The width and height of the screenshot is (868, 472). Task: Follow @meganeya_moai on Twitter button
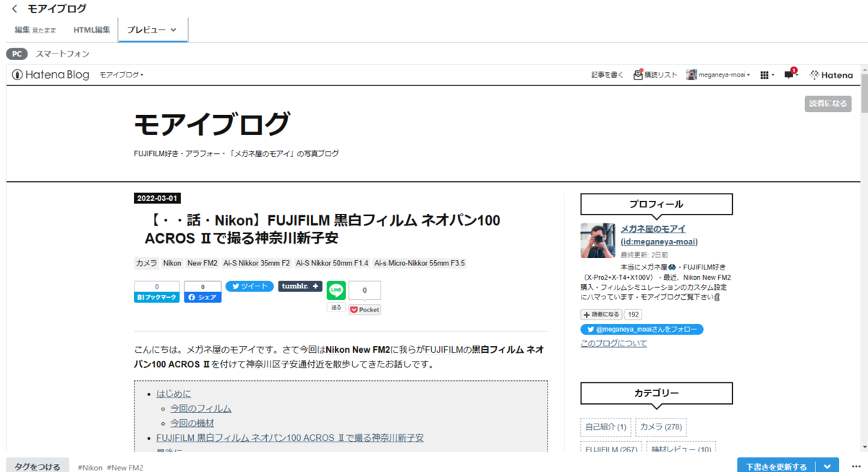[x=642, y=330]
